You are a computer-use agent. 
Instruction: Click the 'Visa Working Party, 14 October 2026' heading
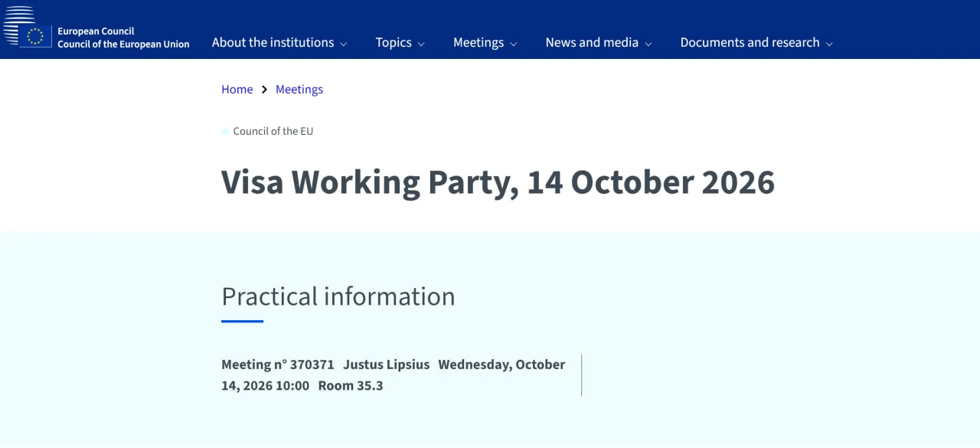coord(498,182)
